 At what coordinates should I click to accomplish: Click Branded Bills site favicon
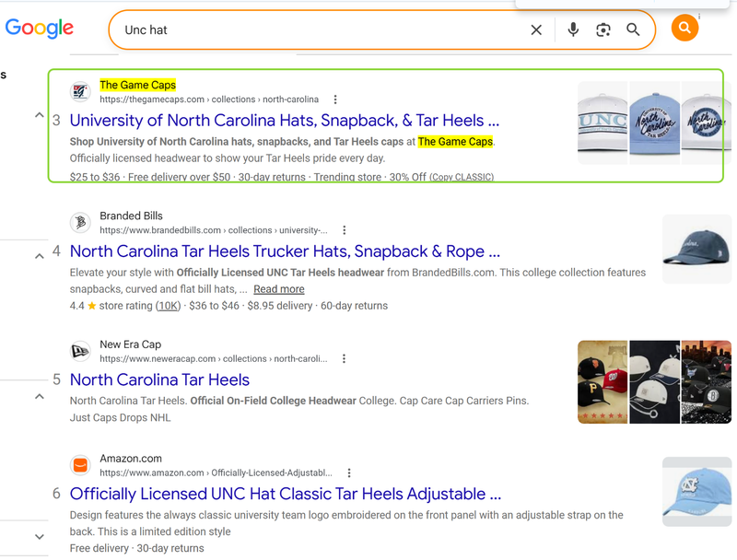(80, 222)
